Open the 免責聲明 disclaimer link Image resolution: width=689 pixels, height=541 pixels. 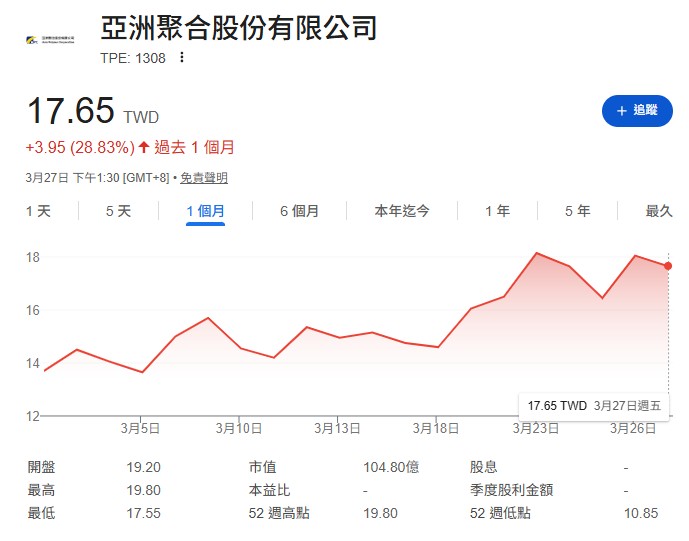[x=204, y=178]
